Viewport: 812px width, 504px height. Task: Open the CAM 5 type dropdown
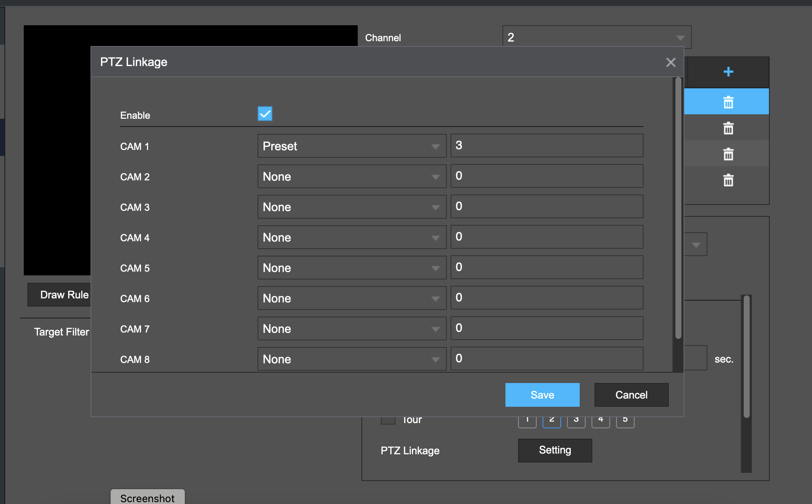352,268
